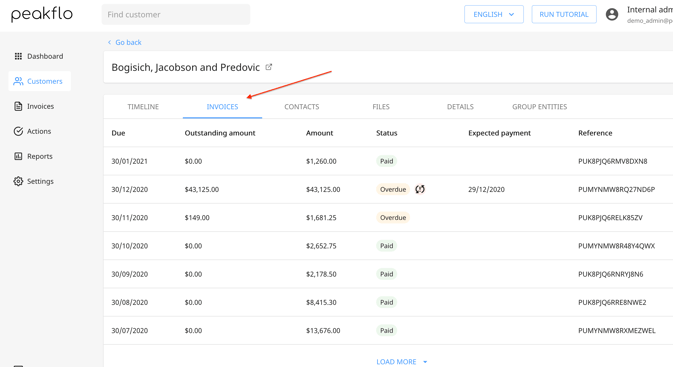Click reference PUMYNMW8R48Y4QWX
Viewport: 673px width, 367px height.
pyautogui.click(x=616, y=246)
